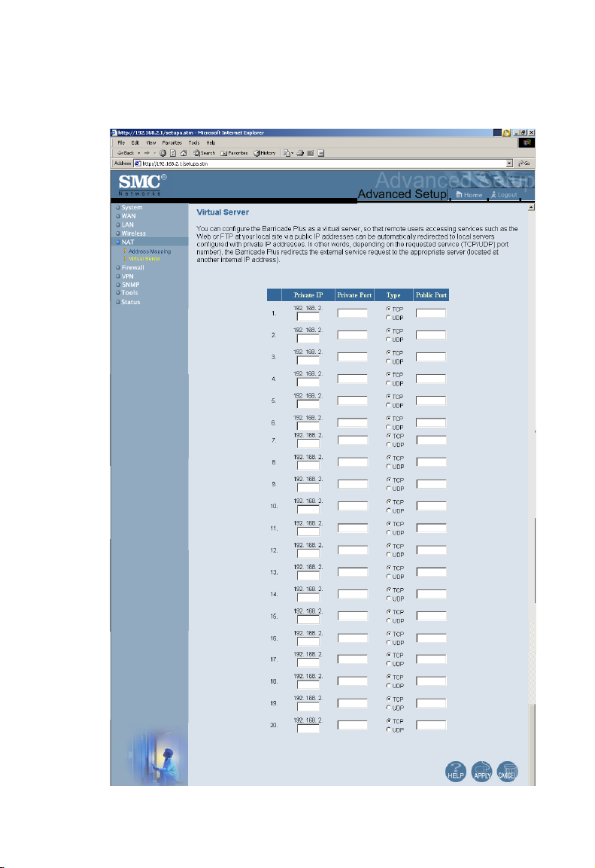Screen dimensions: 595x868
Task: Click the SMC Networks logo
Action: coord(141,185)
